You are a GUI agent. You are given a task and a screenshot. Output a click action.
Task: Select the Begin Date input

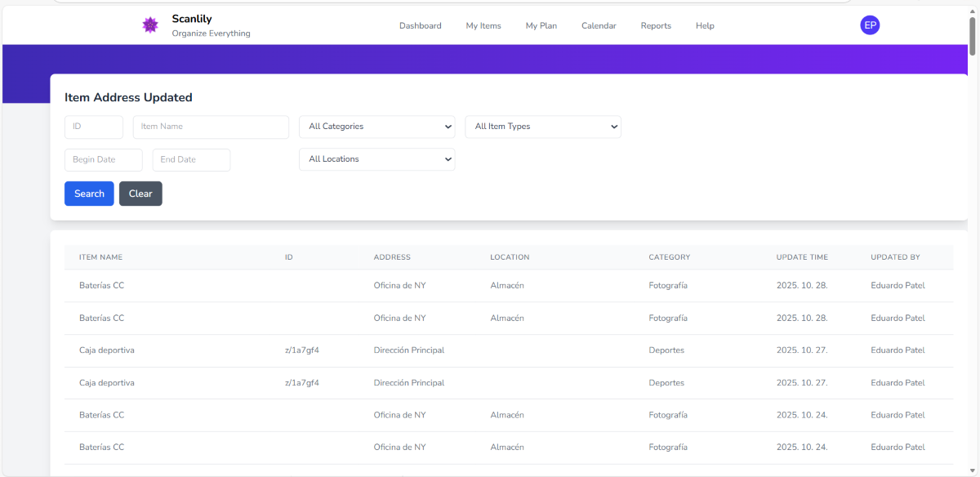tap(104, 160)
